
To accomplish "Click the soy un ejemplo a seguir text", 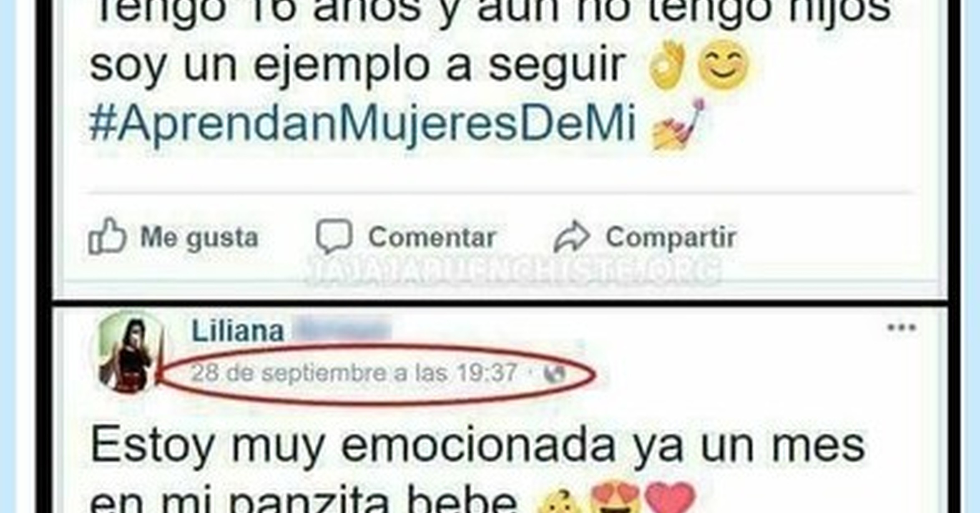I will 357,65.
